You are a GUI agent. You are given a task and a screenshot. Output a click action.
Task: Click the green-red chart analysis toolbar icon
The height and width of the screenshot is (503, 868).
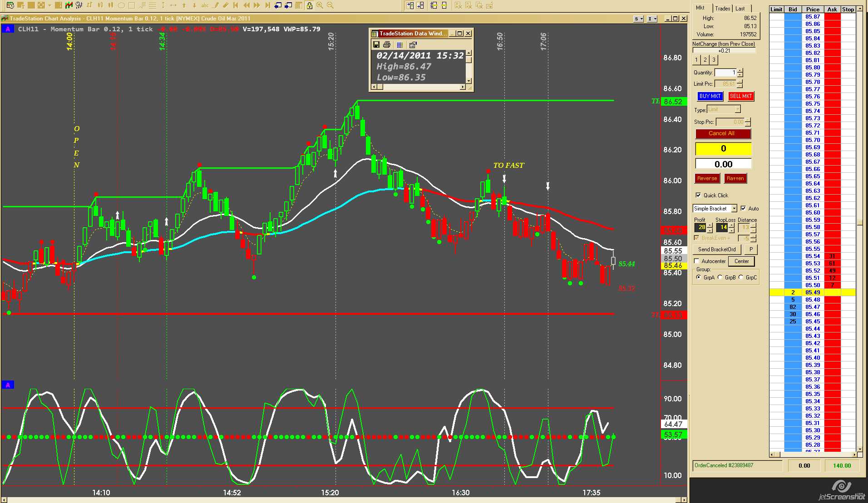point(69,5)
